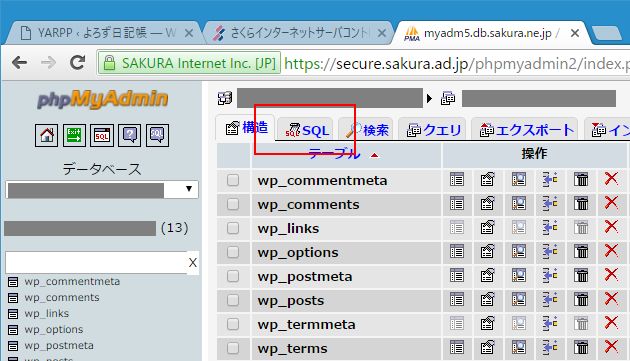Open the エクスポート tab
This screenshot has width=630, height=361.
point(524,129)
